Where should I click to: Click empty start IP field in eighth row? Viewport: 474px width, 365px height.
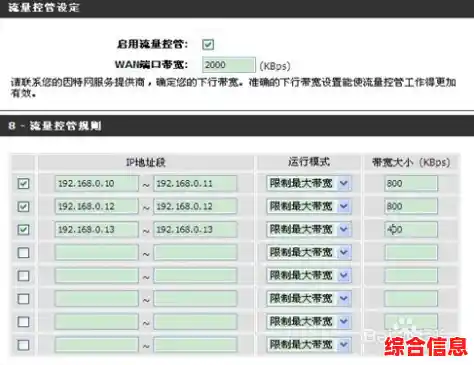coord(97,344)
